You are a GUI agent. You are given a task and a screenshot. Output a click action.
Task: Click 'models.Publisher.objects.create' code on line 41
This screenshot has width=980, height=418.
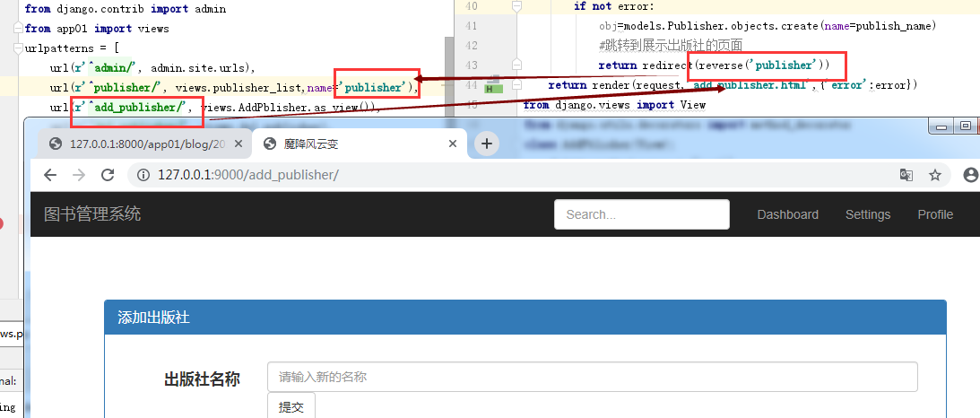717,26
